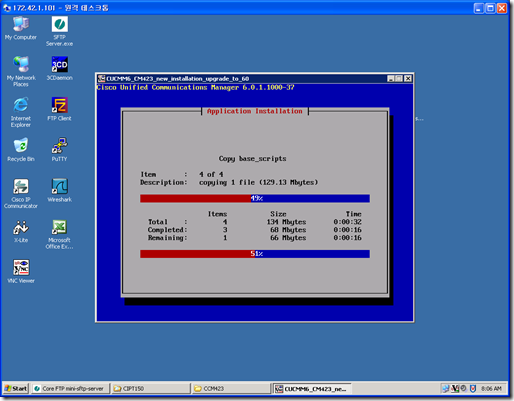
Task: Click security shield tray icon
Action: coord(473,388)
